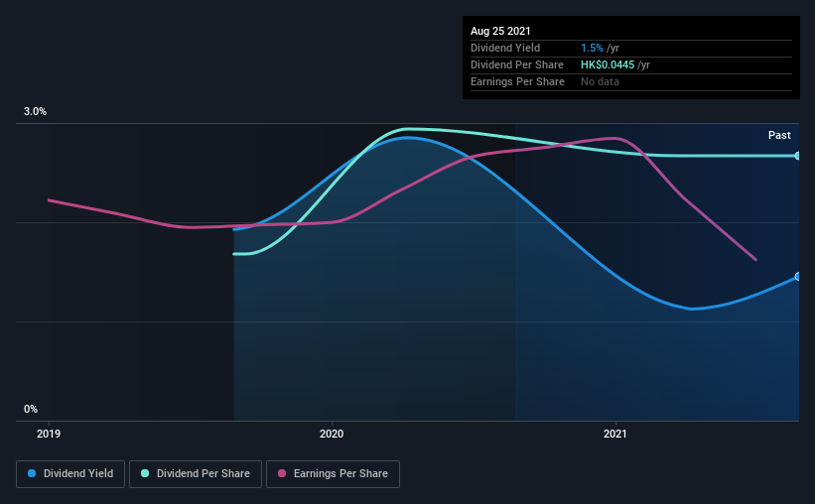Click the Dividend Per Share endpoint marker dot
The image size is (815, 504).
tap(798, 156)
